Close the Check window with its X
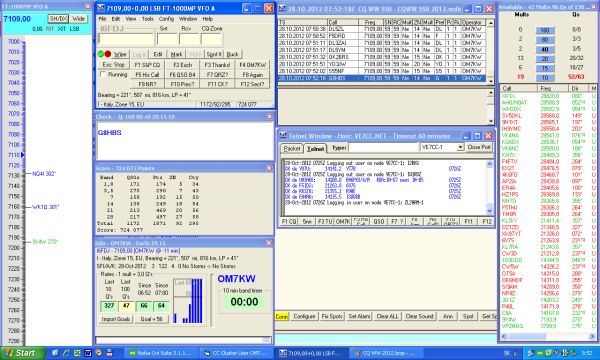 tap(269, 116)
